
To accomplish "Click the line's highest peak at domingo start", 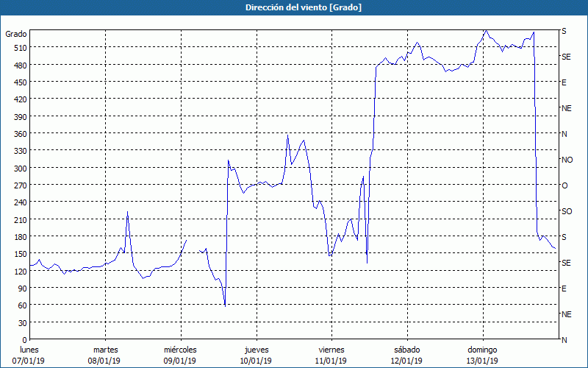I will coord(486,30).
